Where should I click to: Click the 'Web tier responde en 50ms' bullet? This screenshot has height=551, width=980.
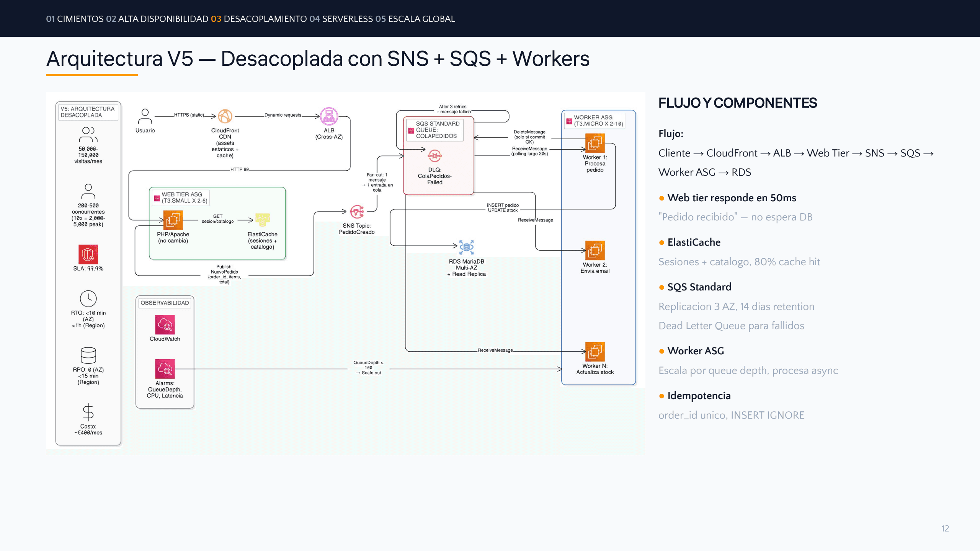point(732,197)
